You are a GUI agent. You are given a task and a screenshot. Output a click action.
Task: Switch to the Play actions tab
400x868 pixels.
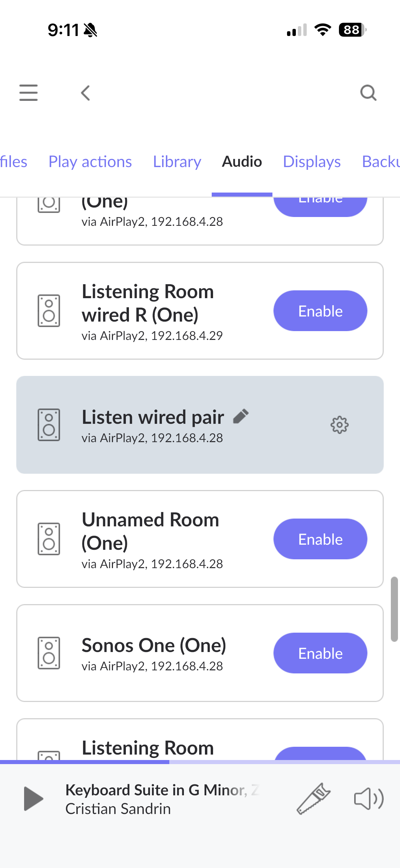(x=90, y=162)
